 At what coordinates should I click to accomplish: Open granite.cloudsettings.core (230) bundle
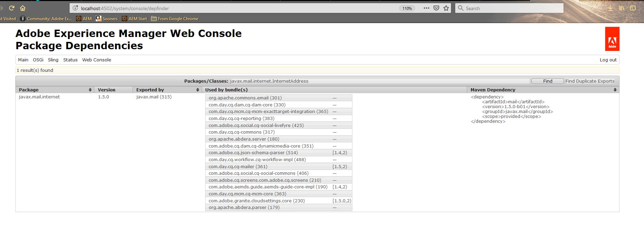(x=257, y=201)
